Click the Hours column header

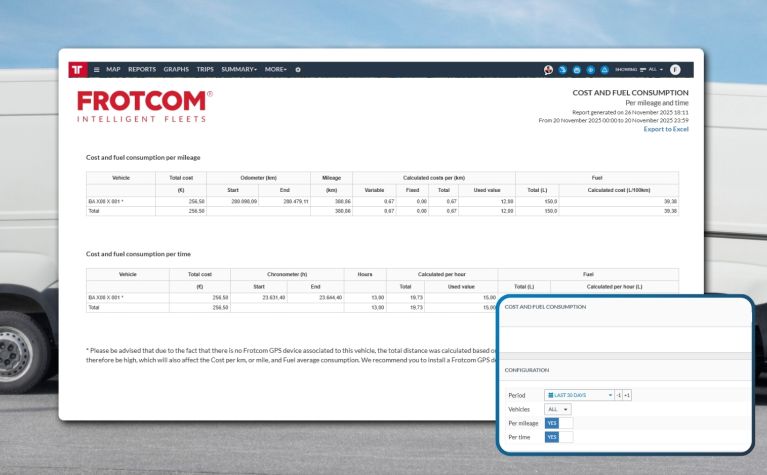(365, 274)
